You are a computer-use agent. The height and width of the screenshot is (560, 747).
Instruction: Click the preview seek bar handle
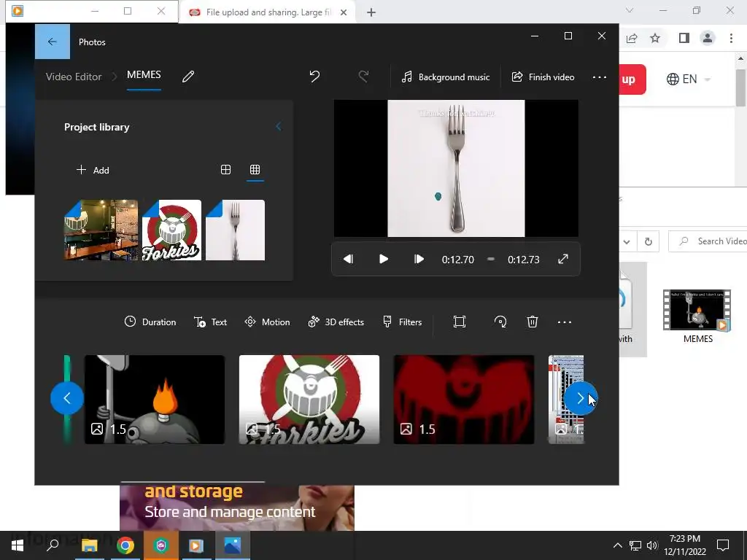(x=491, y=259)
